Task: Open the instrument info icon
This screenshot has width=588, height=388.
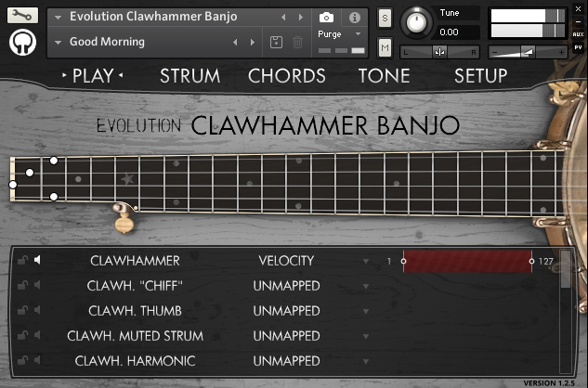Action: click(x=354, y=18)
